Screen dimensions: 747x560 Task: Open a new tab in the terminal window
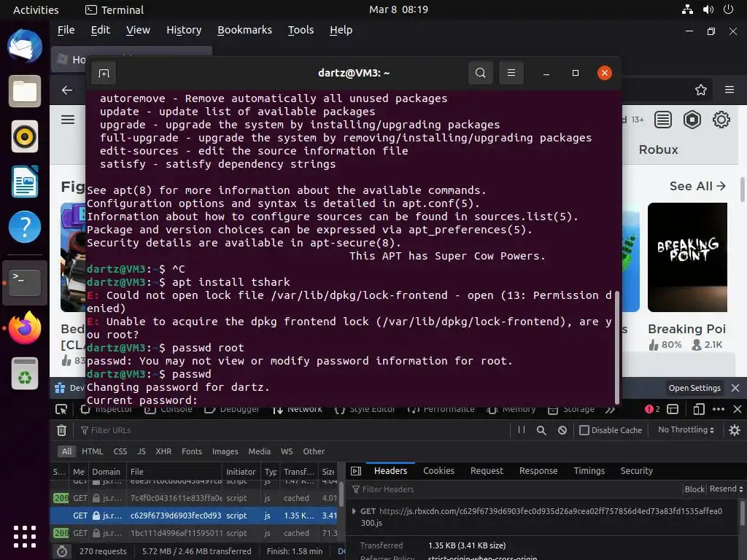point(104,74)
